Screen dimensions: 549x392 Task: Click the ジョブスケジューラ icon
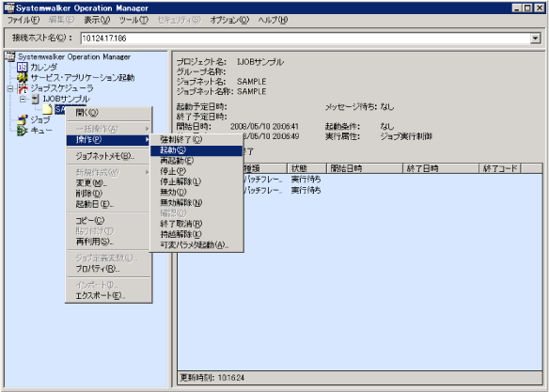pyautogui.click(x=23, y=88)
